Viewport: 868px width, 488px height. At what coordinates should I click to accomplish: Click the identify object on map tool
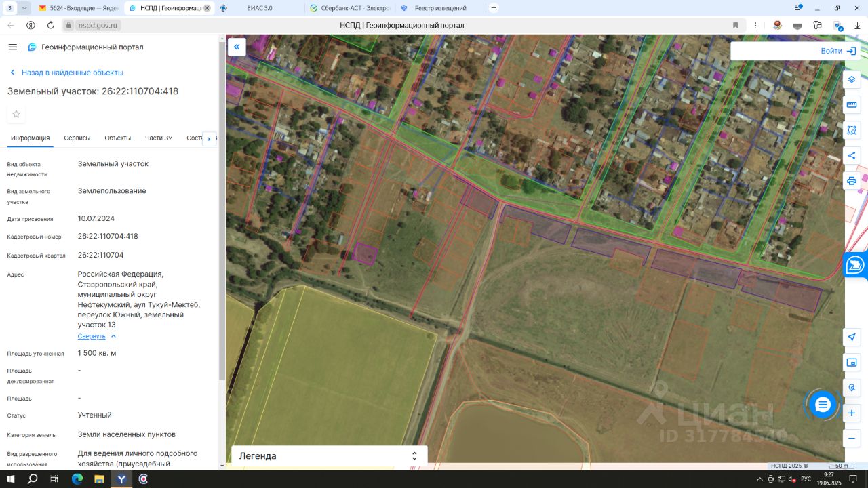852,388
